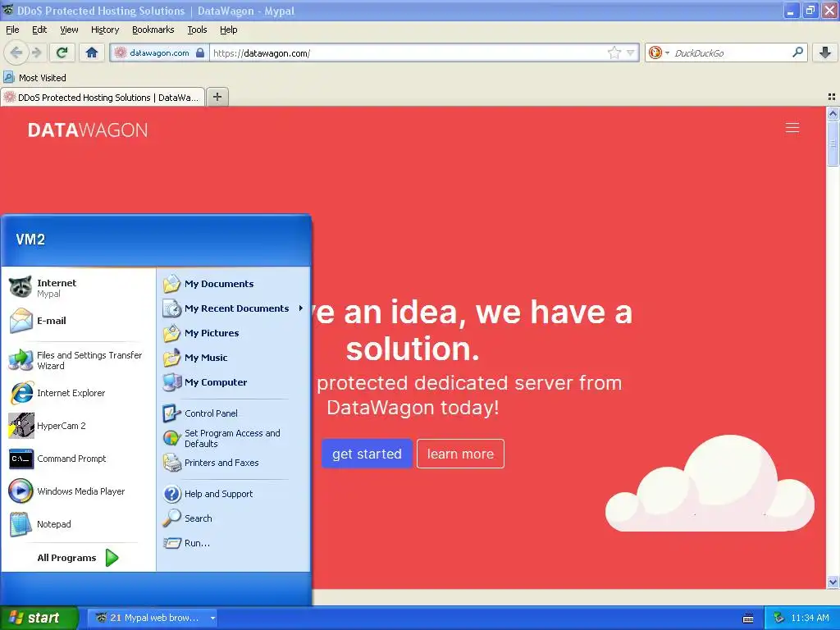Click the padlock site security icon

pyautogui.click(x=200, y=52)
